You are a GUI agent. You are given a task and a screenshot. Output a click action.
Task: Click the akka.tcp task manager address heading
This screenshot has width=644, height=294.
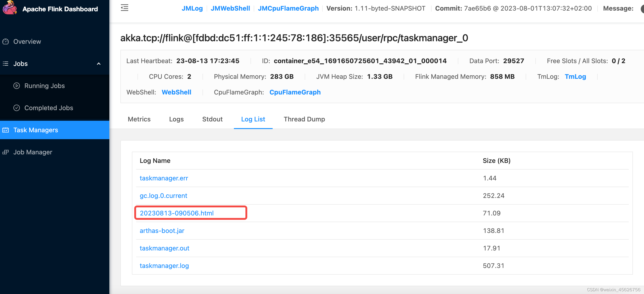pos(294,38)
